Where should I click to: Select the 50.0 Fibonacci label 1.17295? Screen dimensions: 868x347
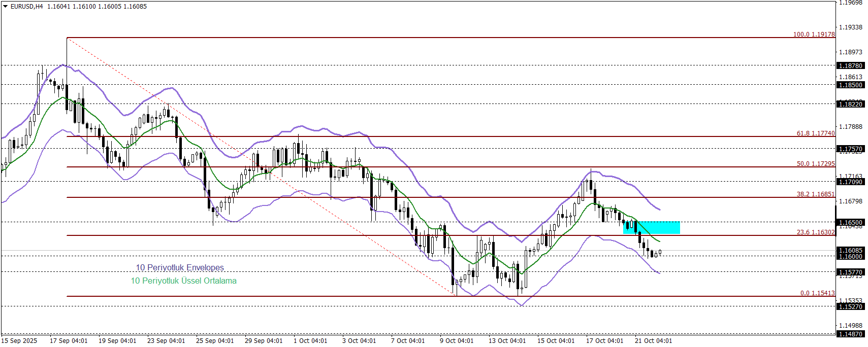click(x=815, y=164)
